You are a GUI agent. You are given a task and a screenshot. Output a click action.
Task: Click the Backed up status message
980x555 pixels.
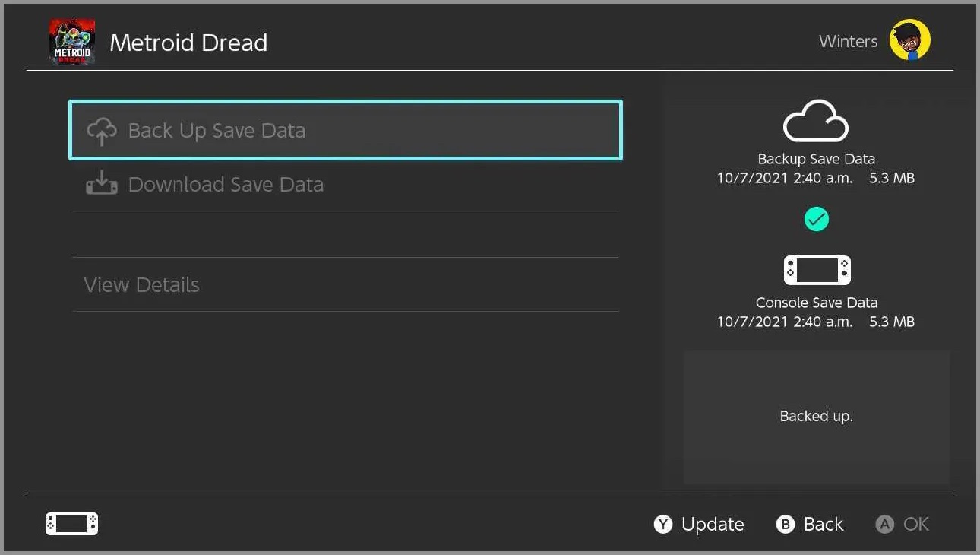[x=816, y=416]
